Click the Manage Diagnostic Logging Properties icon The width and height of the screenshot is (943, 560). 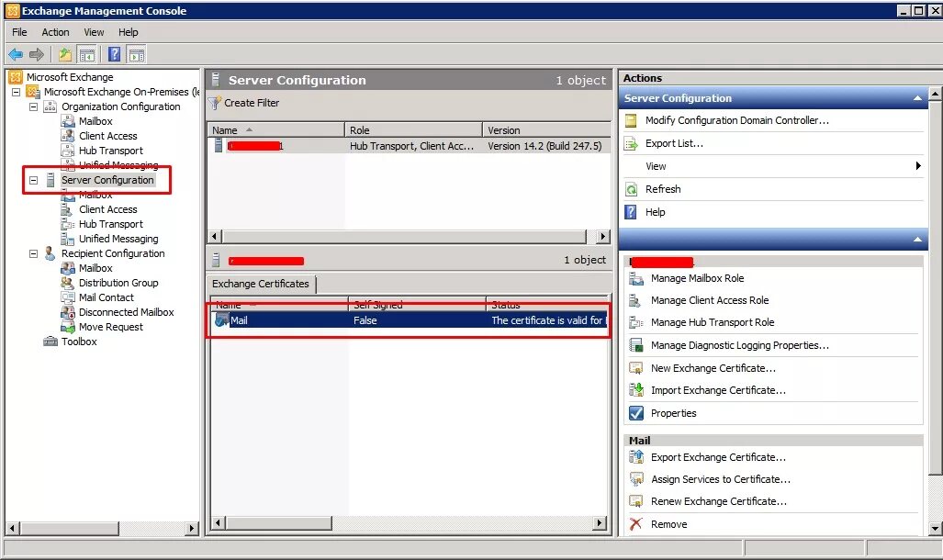tap(635, 345)
